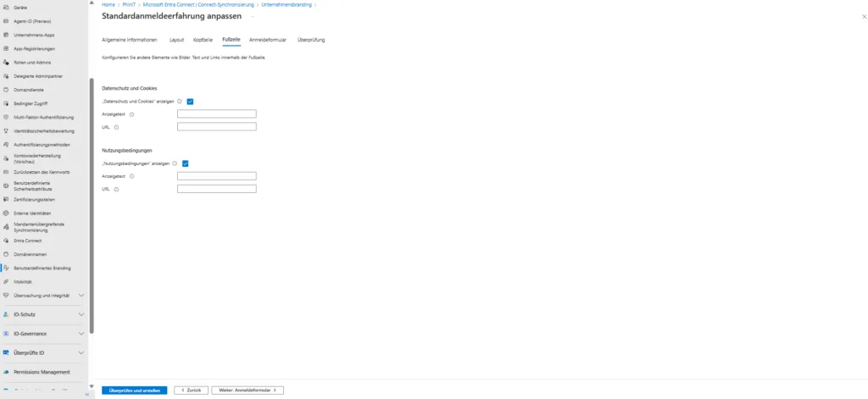
Task: Click the Rollen und Admins icon
Action: (x=6, y=62)
